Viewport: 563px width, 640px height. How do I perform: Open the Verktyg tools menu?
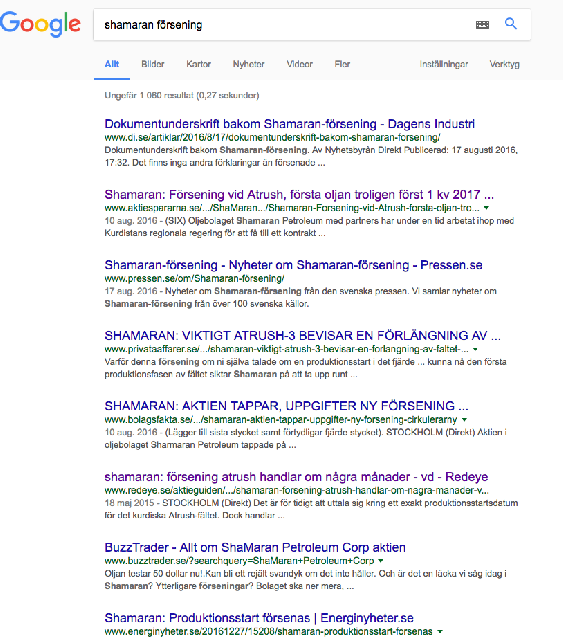point(505,64)
